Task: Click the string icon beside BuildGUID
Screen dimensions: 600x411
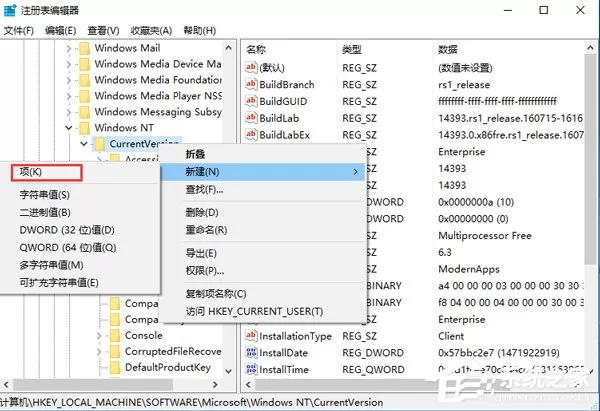Action: point(251,101)
